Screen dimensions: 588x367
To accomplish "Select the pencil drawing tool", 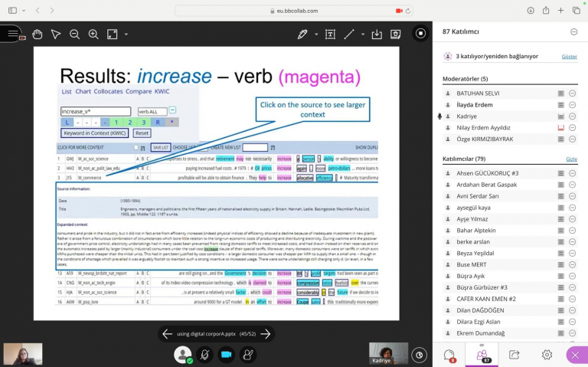I will point(302,34).
